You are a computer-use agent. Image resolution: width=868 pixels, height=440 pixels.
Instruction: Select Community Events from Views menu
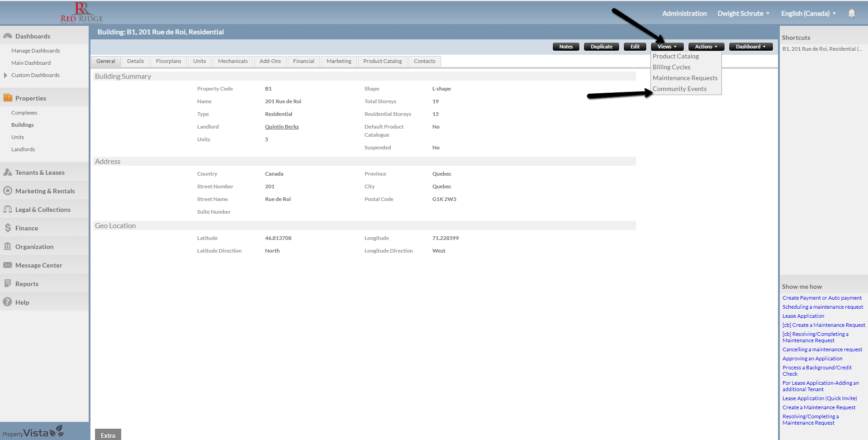(x=679, y=89)
